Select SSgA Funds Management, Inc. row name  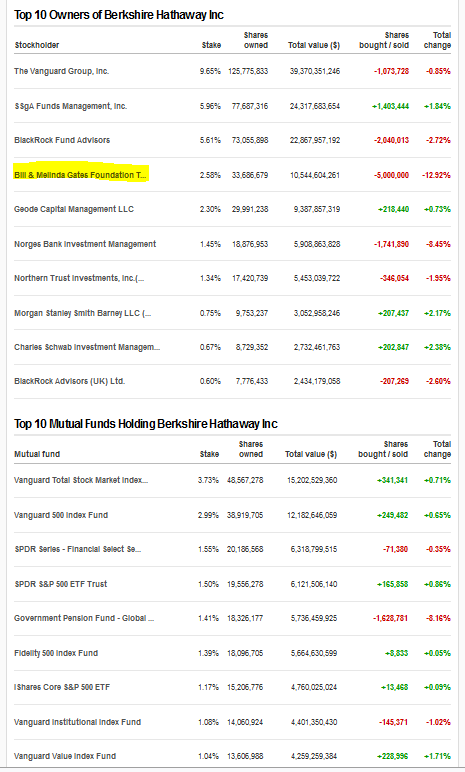coord(70,106)
